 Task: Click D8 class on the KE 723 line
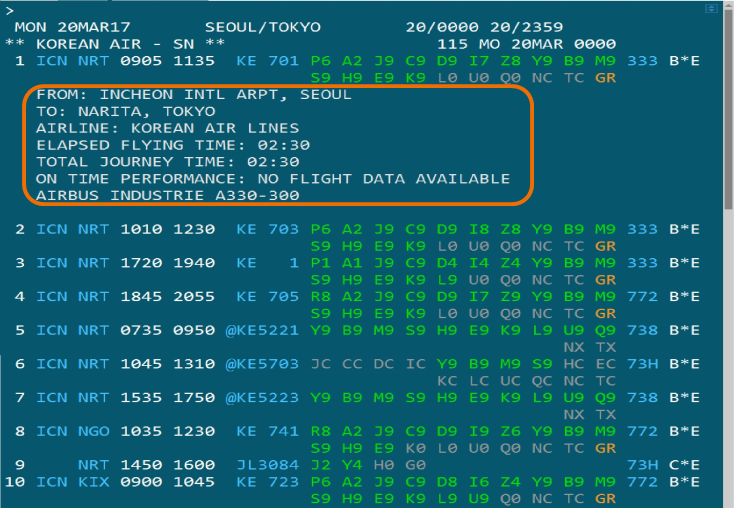click(x=447, y=482)
